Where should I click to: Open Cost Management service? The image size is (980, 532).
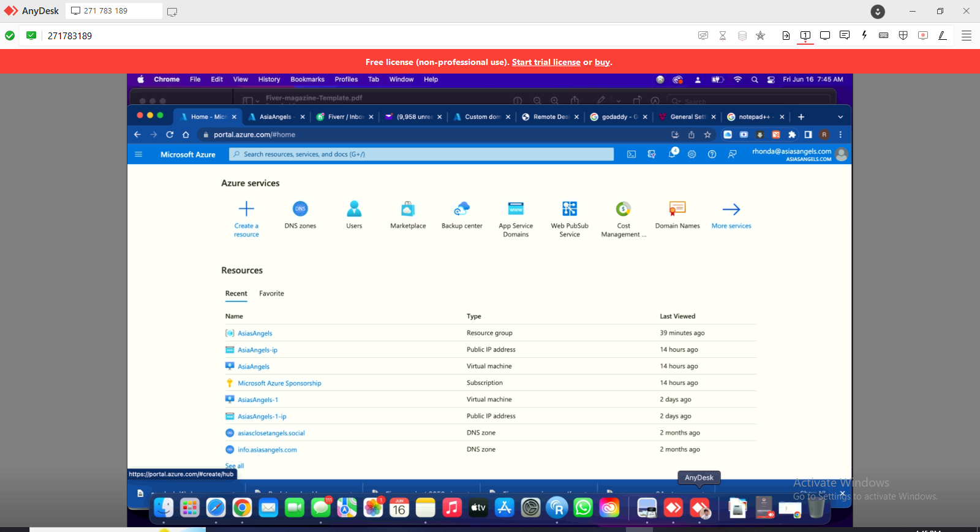pos(624,218)
